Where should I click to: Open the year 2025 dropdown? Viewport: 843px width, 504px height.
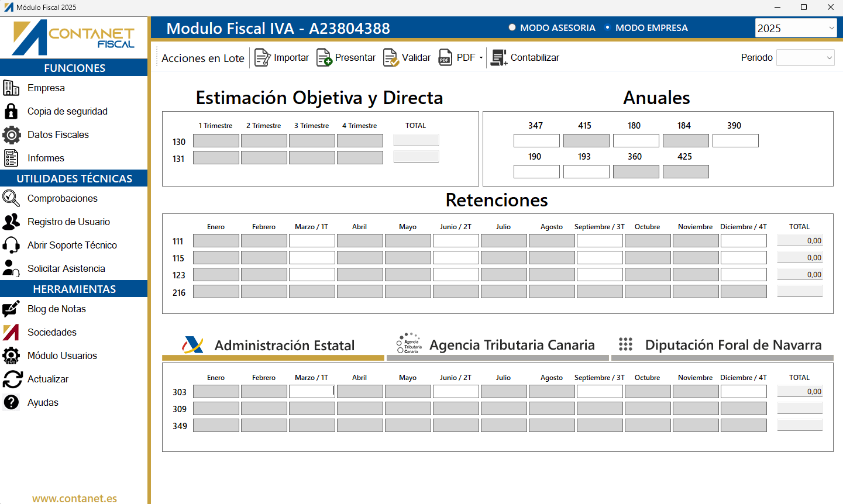[796, 28]
